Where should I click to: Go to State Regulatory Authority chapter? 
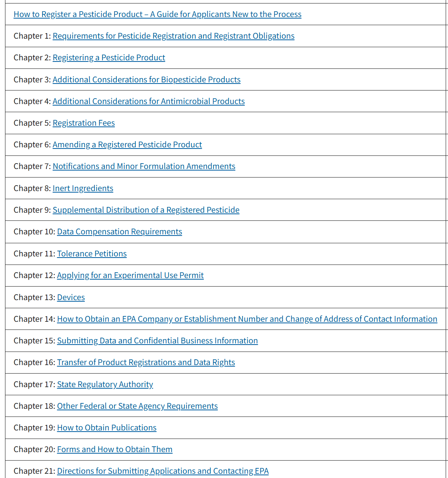pyautogui.click(x=105, y=384)
